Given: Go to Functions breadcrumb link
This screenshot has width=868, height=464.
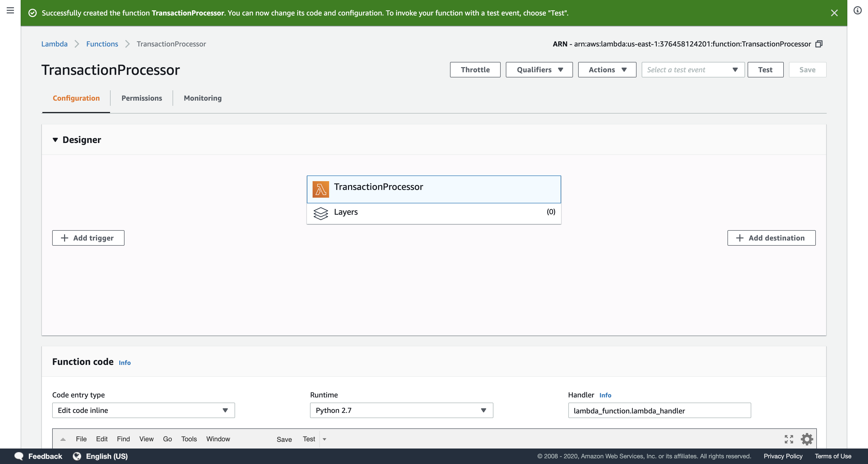Looking at the screenshot, I should pos(102,44).
